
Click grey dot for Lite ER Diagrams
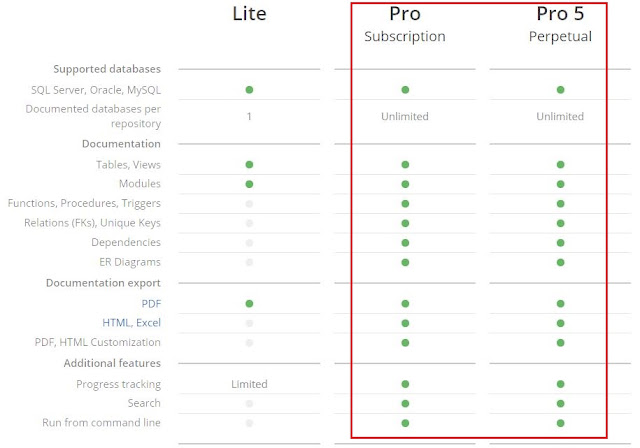coord(249,262)
